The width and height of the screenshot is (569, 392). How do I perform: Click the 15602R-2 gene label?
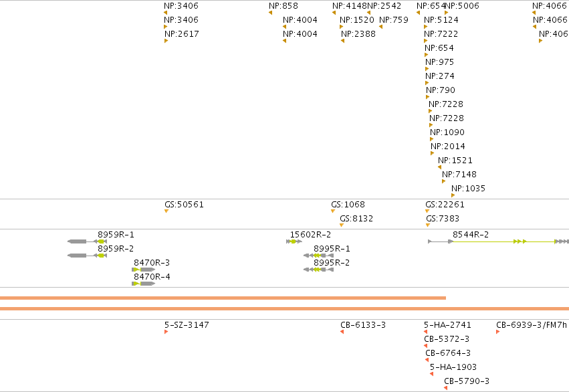click(311, 235)
